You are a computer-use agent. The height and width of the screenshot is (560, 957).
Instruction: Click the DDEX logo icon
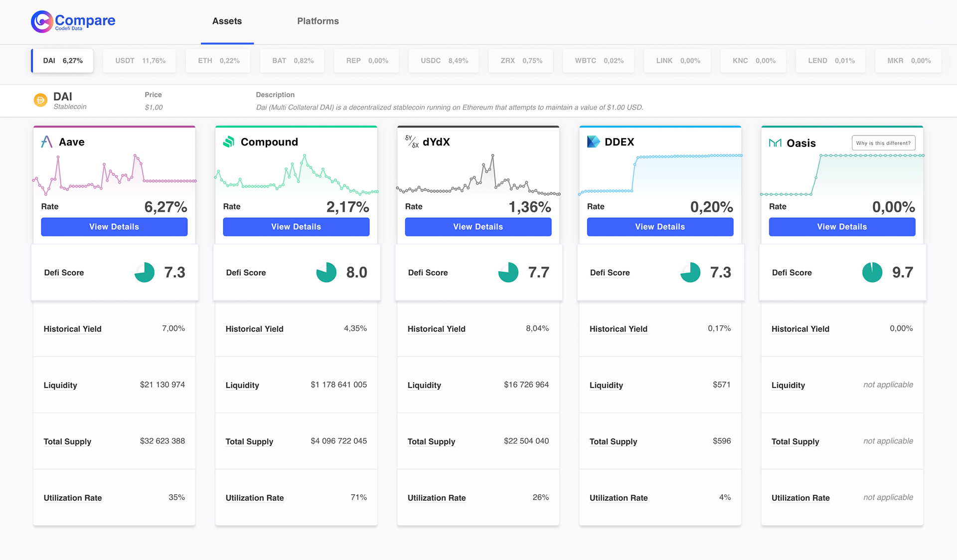(593, 142)
